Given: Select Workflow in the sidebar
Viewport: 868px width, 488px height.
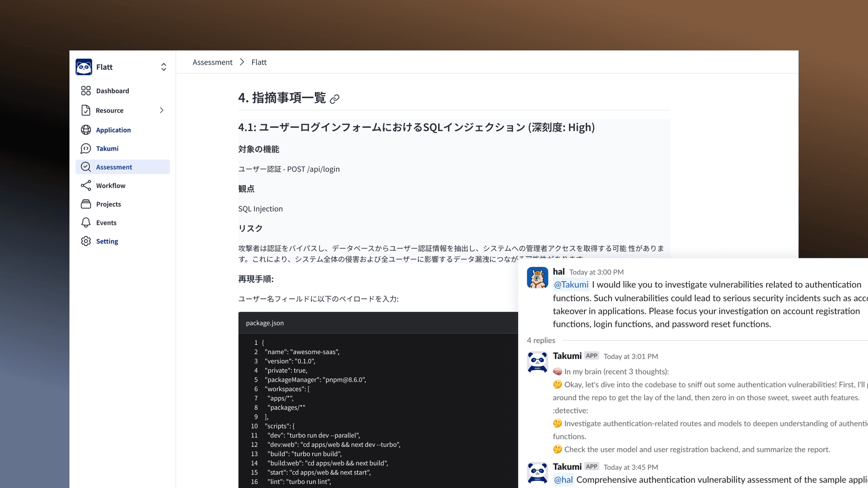Looking at the screenshot, I should pyautogui.click(x=111, y=186).
